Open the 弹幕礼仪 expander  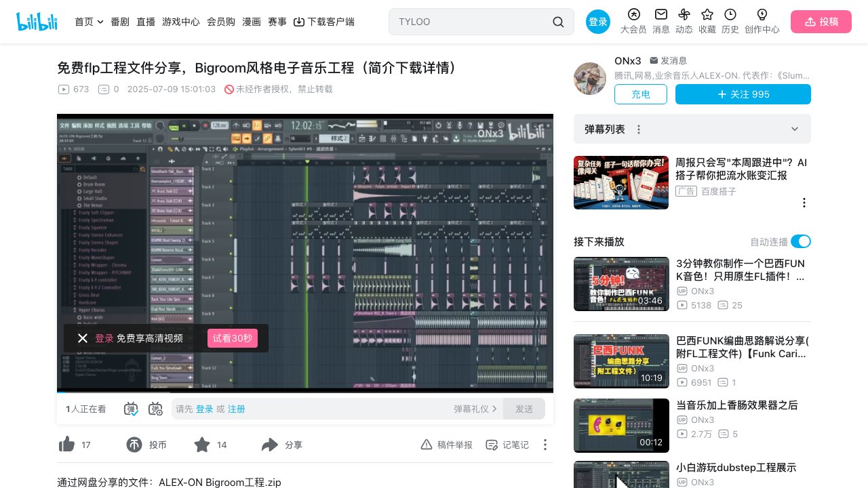(475, 409)
